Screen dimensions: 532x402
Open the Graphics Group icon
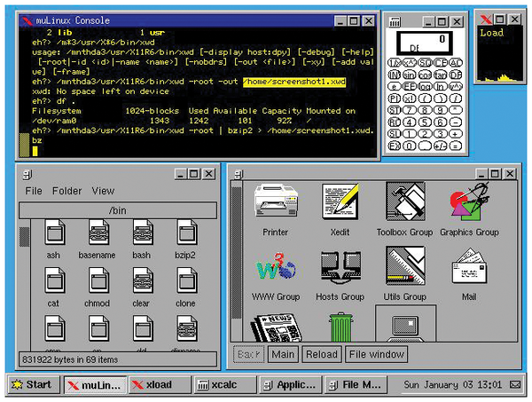(x=470, y=201)
